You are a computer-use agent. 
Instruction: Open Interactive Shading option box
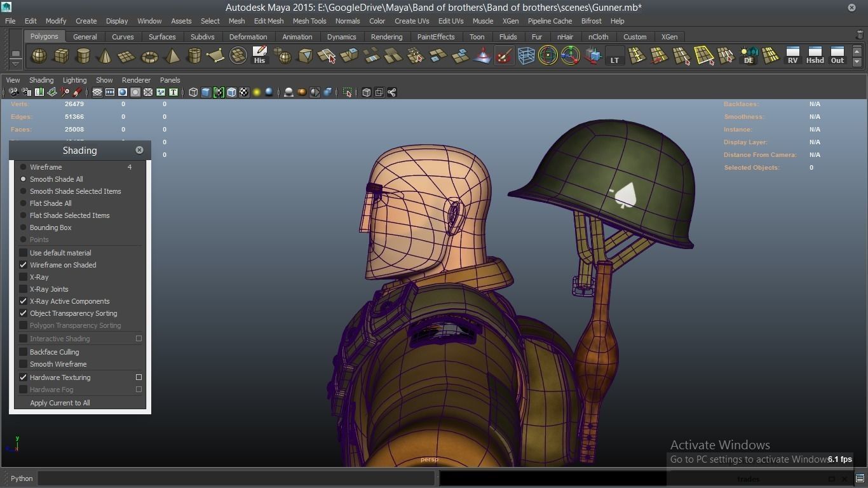[139, 339]
